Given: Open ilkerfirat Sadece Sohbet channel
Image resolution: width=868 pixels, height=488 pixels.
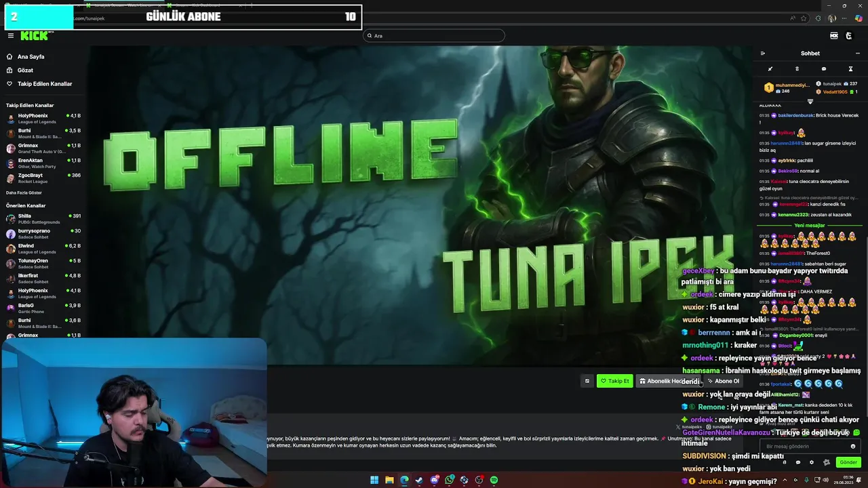Looking at the screenshot, I should click(x=43, y=278).
